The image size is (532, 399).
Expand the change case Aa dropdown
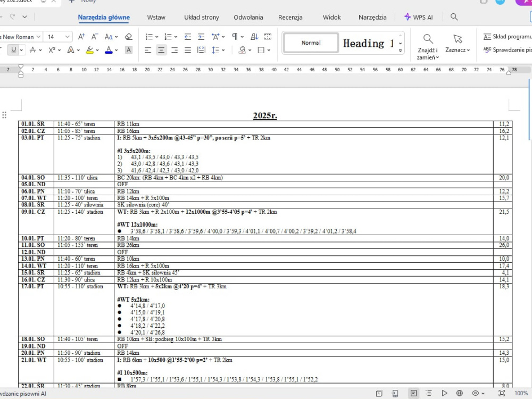point(117,37)
